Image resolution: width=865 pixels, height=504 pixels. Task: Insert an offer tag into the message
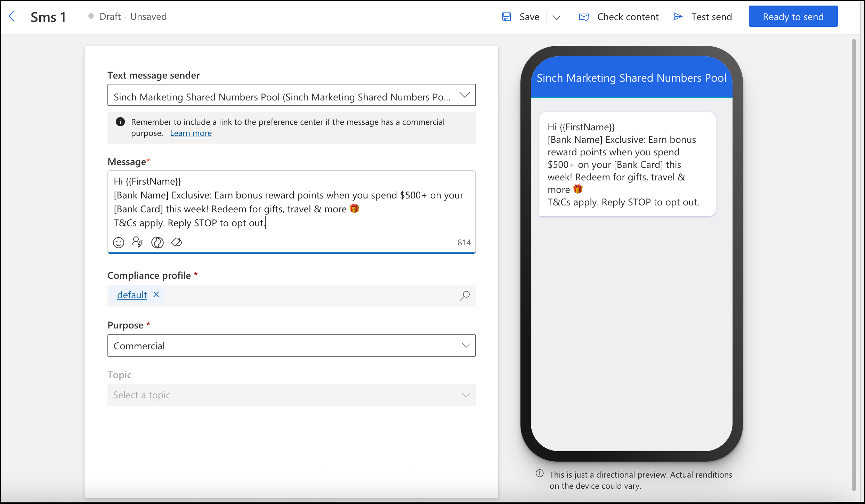176,242
